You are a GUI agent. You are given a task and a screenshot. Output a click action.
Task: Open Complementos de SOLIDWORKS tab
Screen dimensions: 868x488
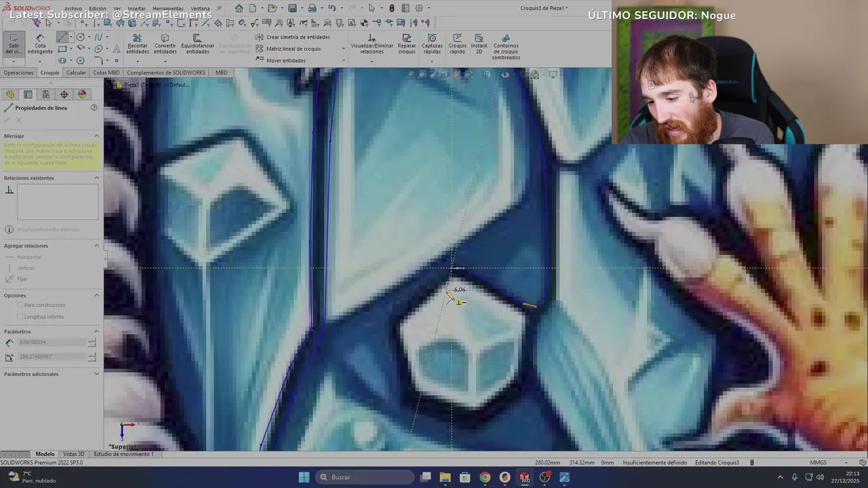pyautogui.click(x=166, y=73)
